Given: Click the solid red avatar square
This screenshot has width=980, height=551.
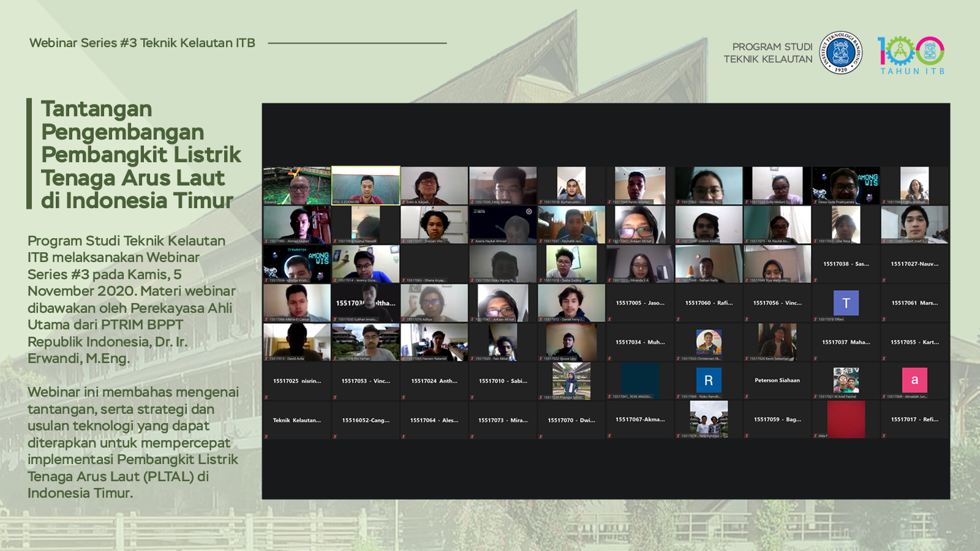Looking at the screenshot, I should click(846, 419).
